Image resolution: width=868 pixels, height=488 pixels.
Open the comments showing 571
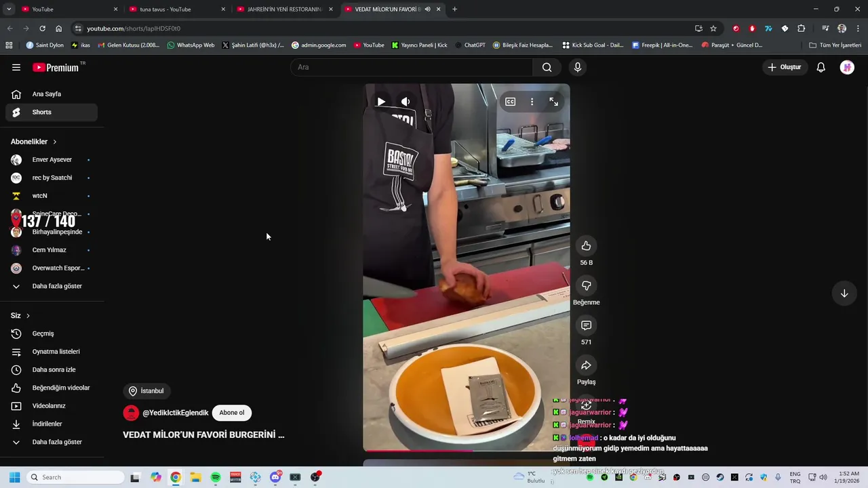(x=586, y=325)
